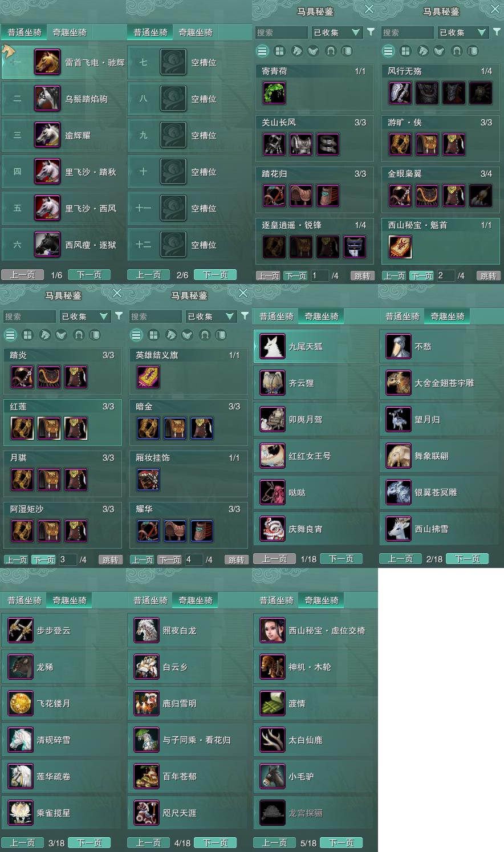Open the 已收集 dropdown above 寄青荷

pyautogui.click(x=336, y=33)
